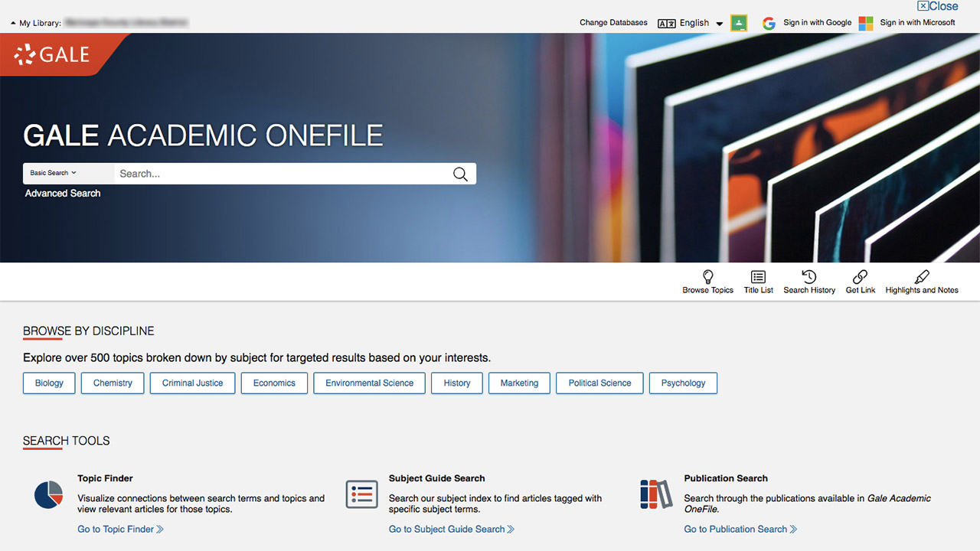Click the Microsoft logo icon

(x=866, y=23)
